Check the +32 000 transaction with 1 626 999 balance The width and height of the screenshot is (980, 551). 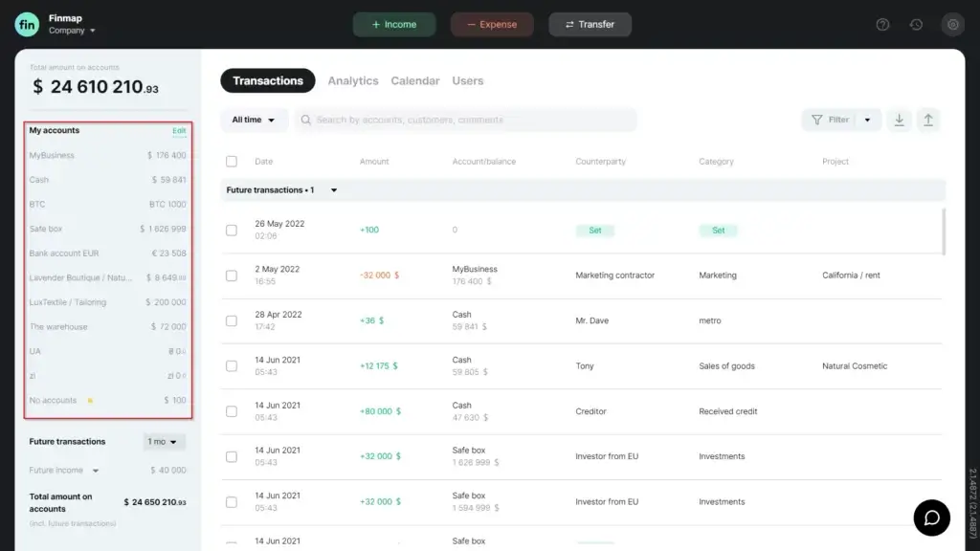[232, 456]
